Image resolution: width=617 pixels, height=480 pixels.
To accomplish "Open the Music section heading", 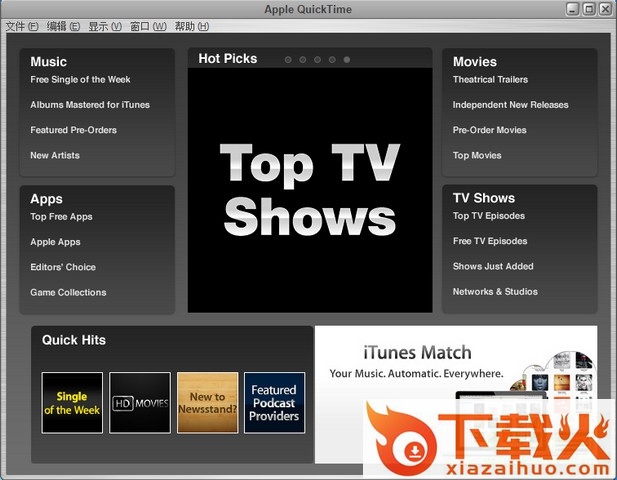I will [x=48, y=62].
